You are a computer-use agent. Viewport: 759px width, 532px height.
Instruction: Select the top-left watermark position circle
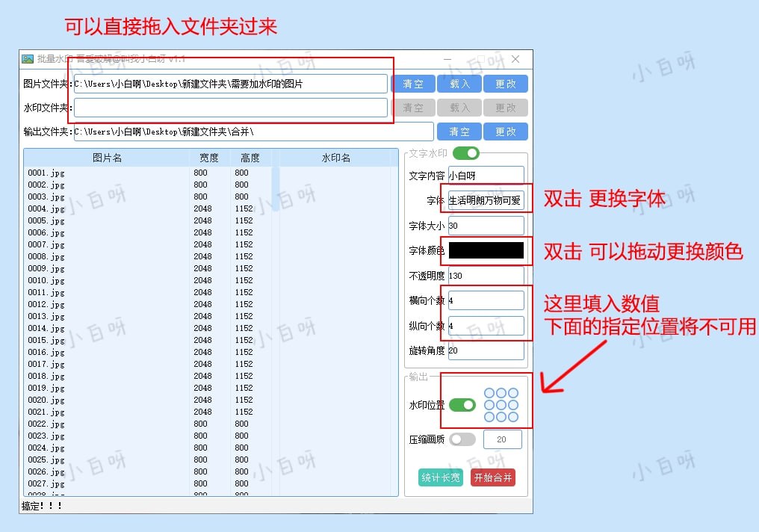[489, 392]
